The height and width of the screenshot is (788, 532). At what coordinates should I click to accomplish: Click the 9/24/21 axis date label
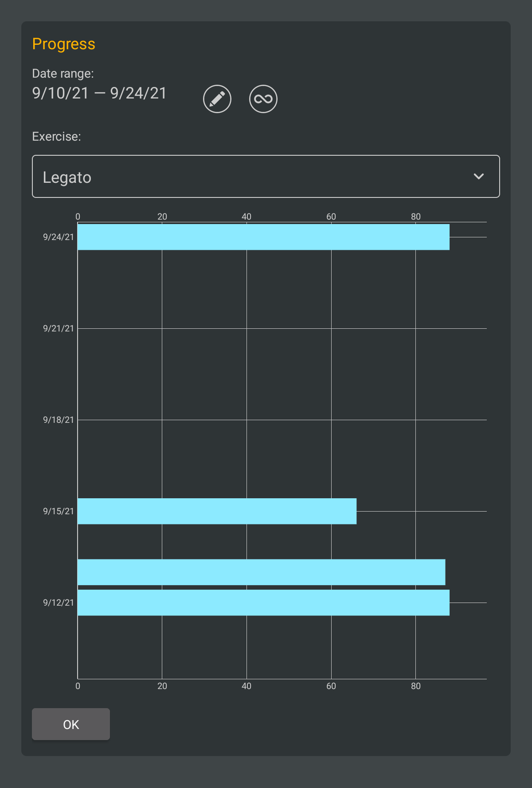59,237
